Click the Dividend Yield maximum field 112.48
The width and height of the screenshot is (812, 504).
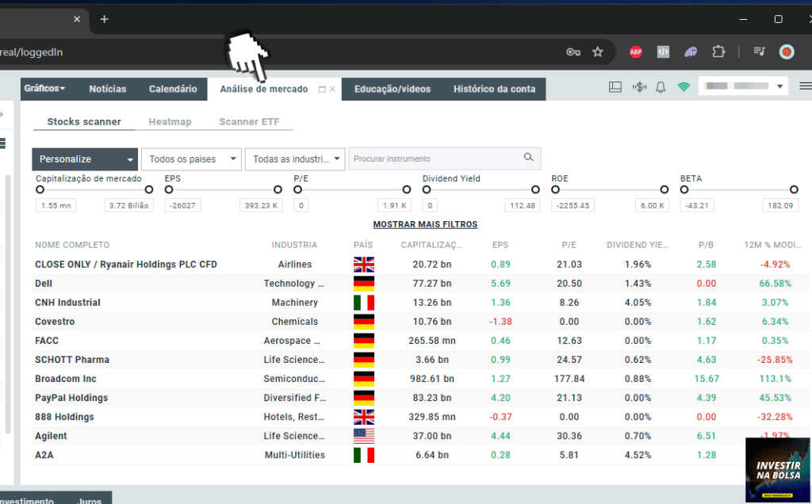point(523,205)
